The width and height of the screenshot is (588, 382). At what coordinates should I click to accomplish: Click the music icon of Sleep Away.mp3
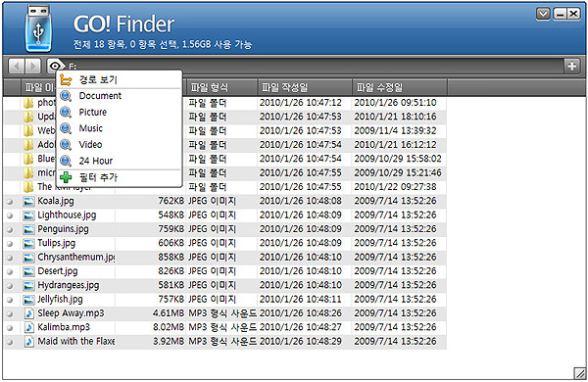pyautogui.click(x=28, y=313)
